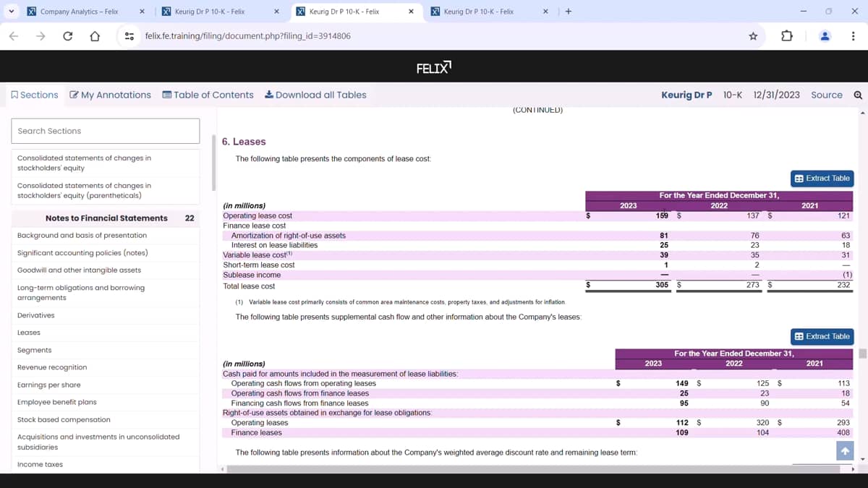Click the Operating lease cost row label
The image size is (868, 488).
pyautogui.click(x=258, y=215)
